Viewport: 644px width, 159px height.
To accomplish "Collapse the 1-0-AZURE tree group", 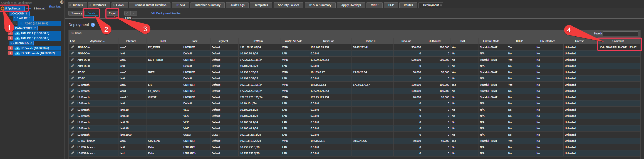I will 12,18.
